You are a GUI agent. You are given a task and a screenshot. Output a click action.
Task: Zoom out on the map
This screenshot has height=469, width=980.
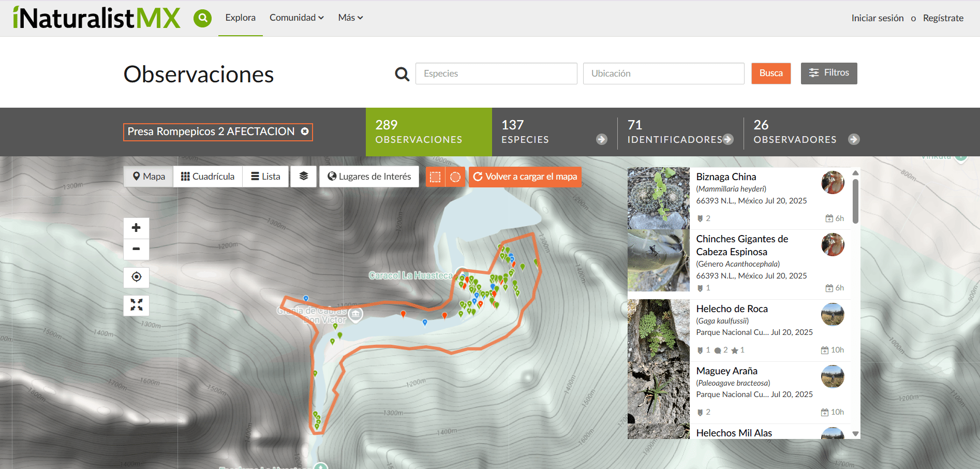136,249
